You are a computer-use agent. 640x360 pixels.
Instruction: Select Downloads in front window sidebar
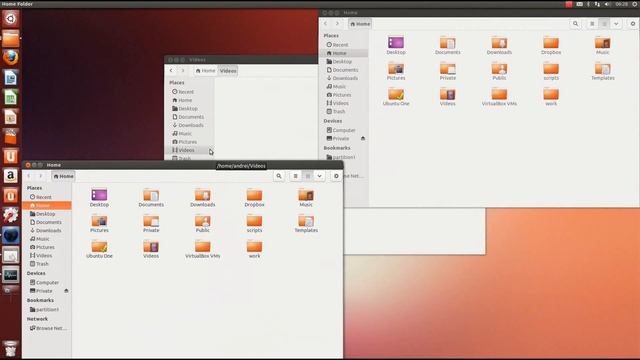(47, 231)
